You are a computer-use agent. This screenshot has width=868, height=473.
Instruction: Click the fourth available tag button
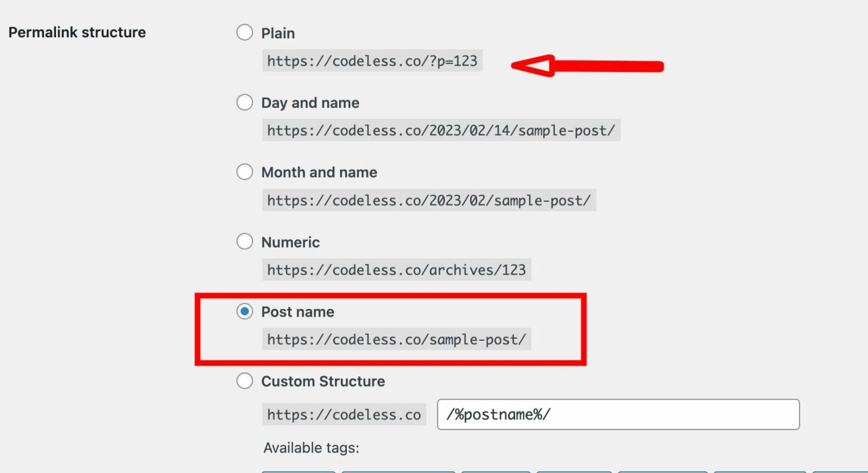(x=574, y=471)
